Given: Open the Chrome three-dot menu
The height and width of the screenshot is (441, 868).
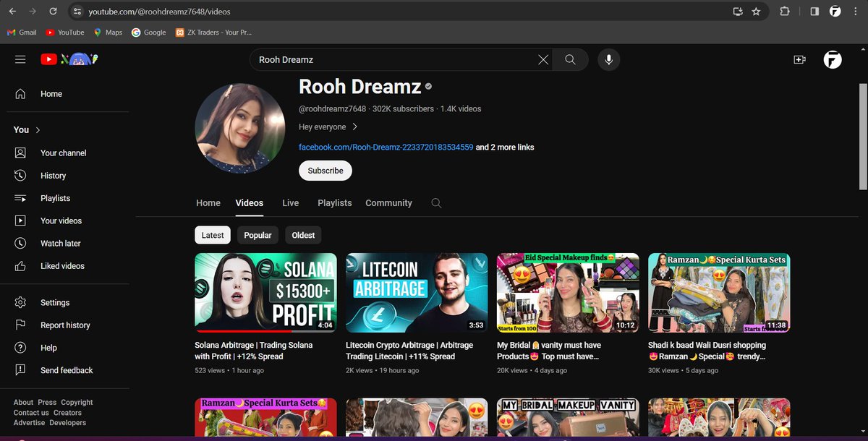Looking at the screenshot, I should tap(856, 12).
